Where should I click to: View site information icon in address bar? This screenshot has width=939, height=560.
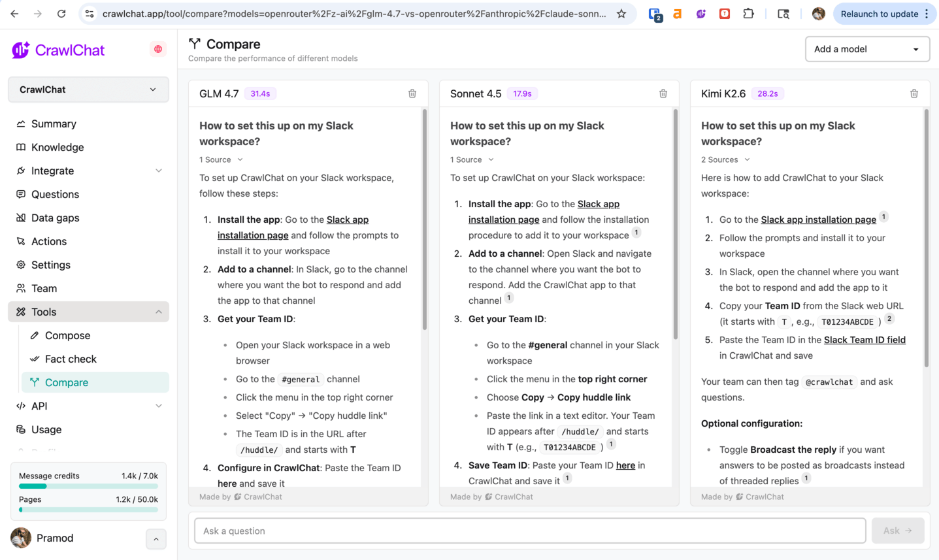(x=90, y=14)
